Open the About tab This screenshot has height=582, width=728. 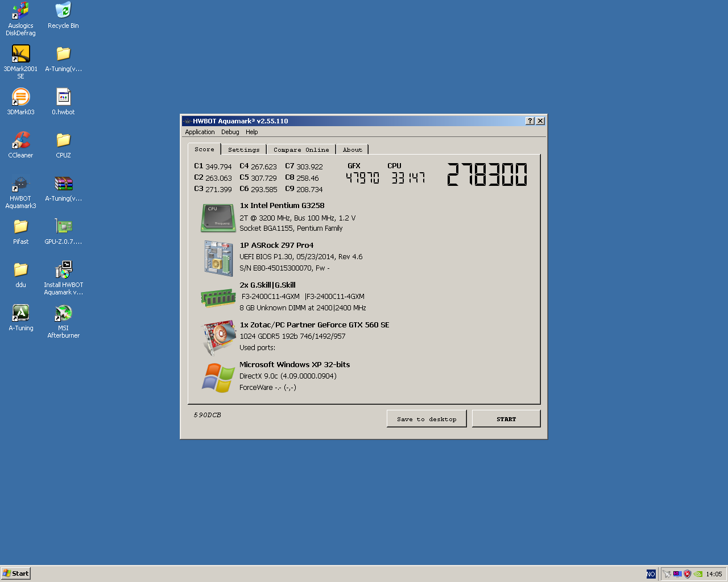(x=352, y=149)
